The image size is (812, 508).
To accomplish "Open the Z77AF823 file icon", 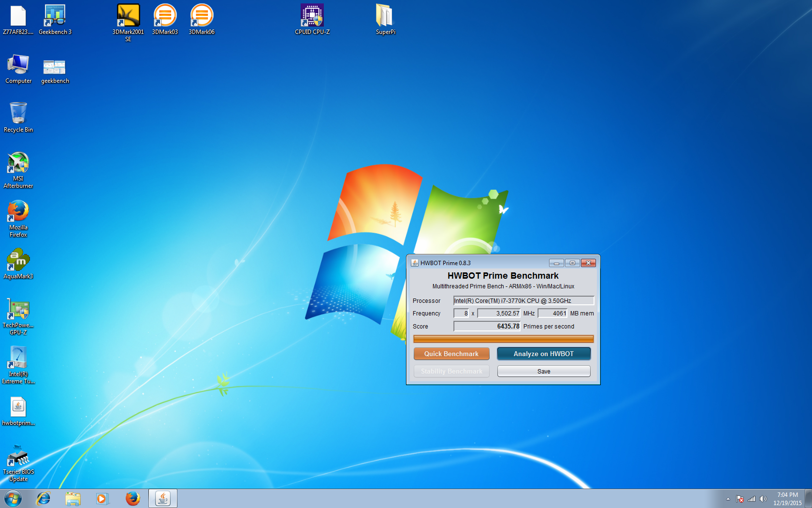I will 18,20.
